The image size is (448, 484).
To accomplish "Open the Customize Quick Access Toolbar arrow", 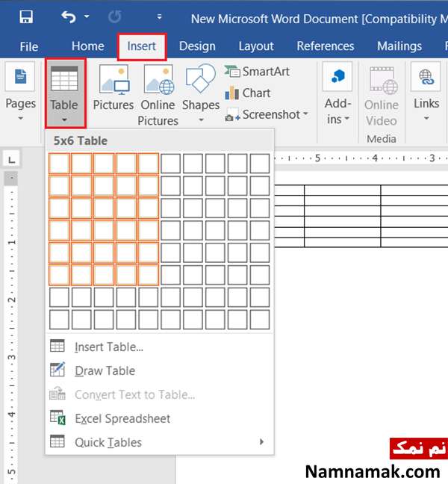I will pos(159,16).
